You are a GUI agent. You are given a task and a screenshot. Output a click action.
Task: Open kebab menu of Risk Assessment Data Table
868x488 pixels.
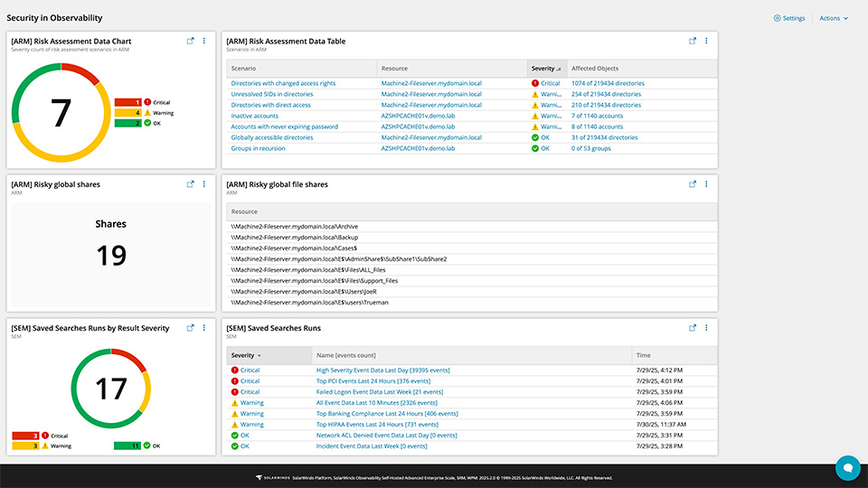point(706,41)
